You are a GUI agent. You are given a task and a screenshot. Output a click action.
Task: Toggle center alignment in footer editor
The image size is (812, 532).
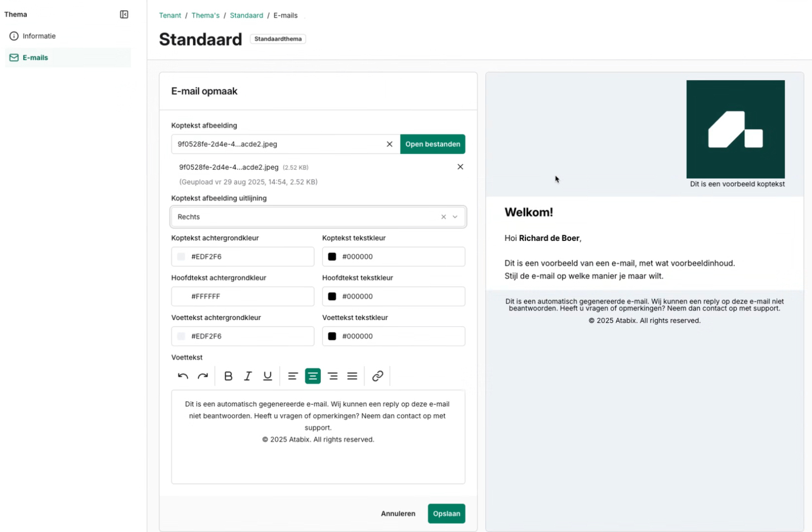[313, 376]
